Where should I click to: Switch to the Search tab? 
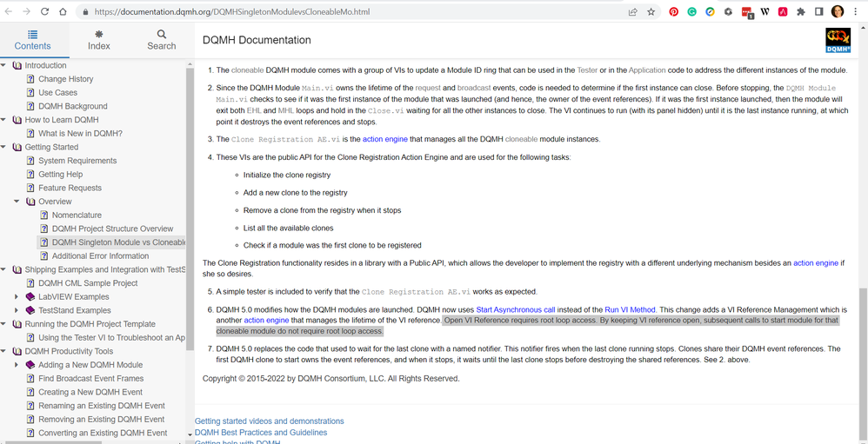161,40
